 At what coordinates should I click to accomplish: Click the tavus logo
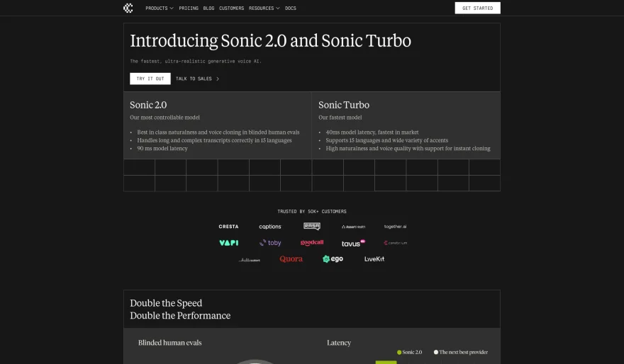353,243
